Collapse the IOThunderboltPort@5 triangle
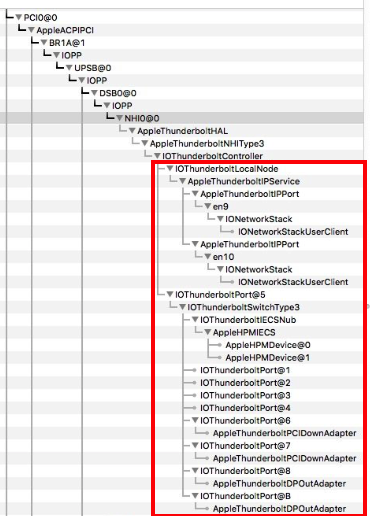 point(170,294)
